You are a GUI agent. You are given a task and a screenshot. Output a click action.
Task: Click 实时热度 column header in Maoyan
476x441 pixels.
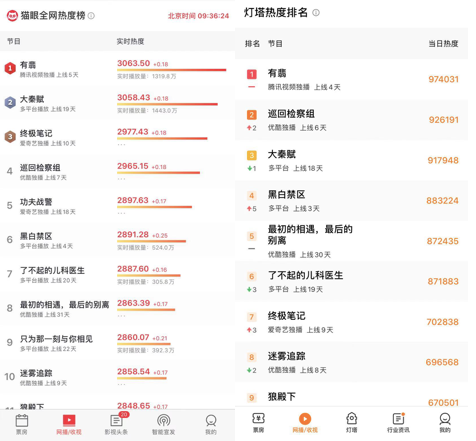[130, 41]
